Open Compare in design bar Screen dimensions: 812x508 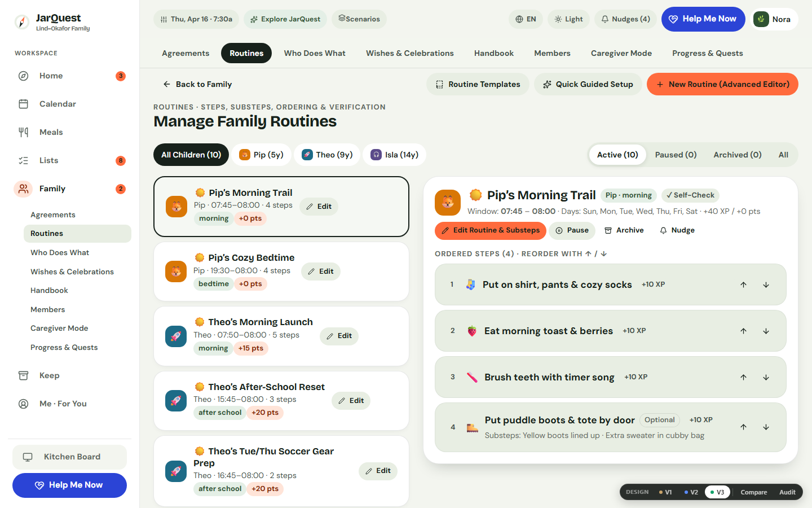753,492
